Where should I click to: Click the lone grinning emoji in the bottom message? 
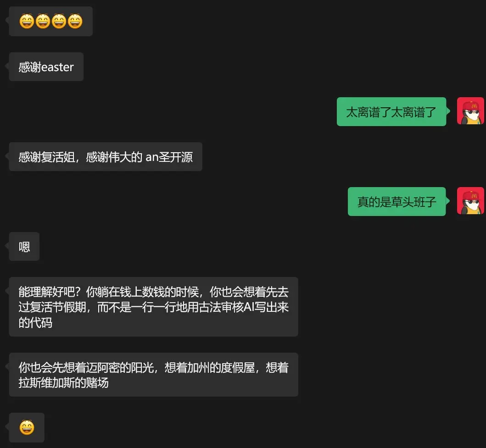coord(27,427)
